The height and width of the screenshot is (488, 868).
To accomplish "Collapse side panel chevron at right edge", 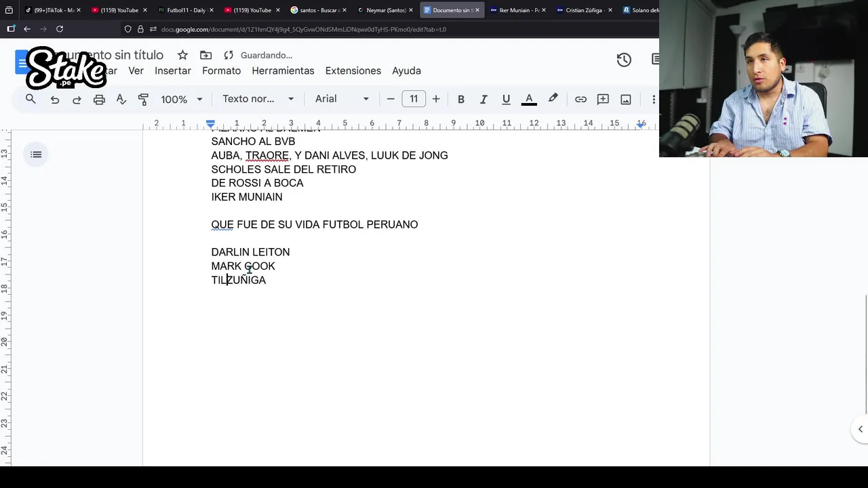I will click(x=860, y=429).
